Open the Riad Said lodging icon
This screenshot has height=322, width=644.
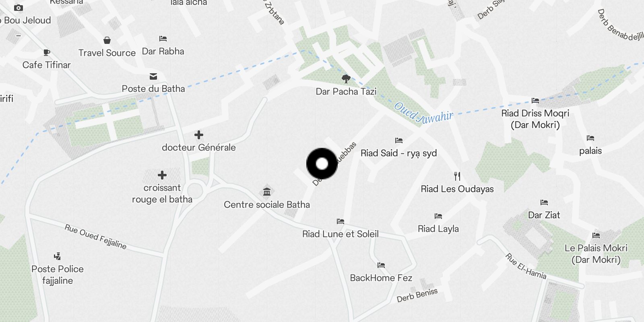tap(399, 140)
